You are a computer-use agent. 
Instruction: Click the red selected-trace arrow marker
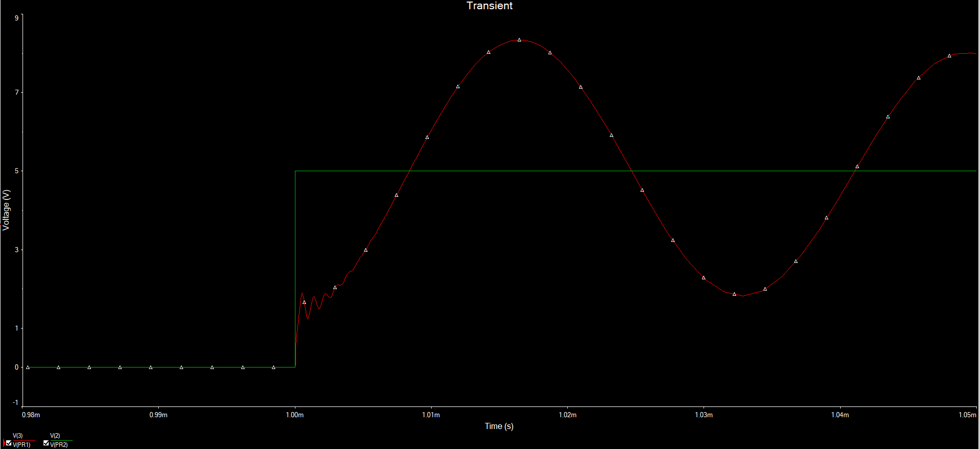pos(4,443)
